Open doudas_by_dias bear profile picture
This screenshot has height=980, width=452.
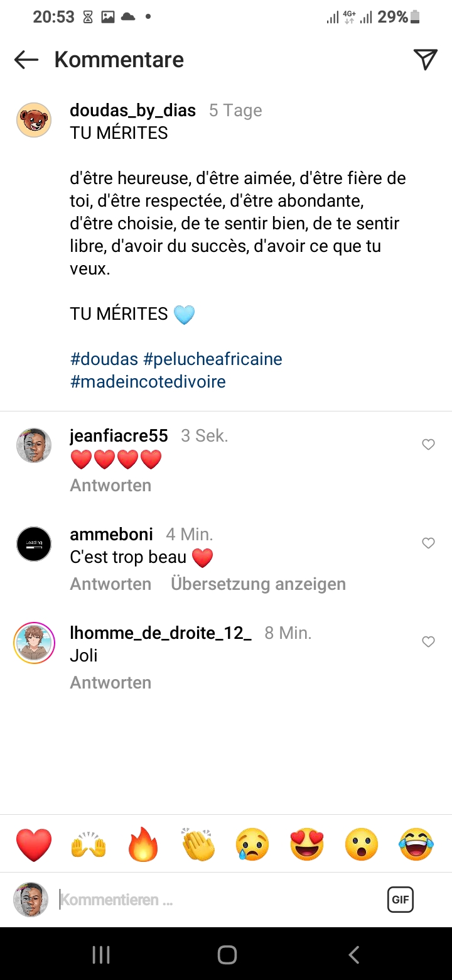(34, 119)
